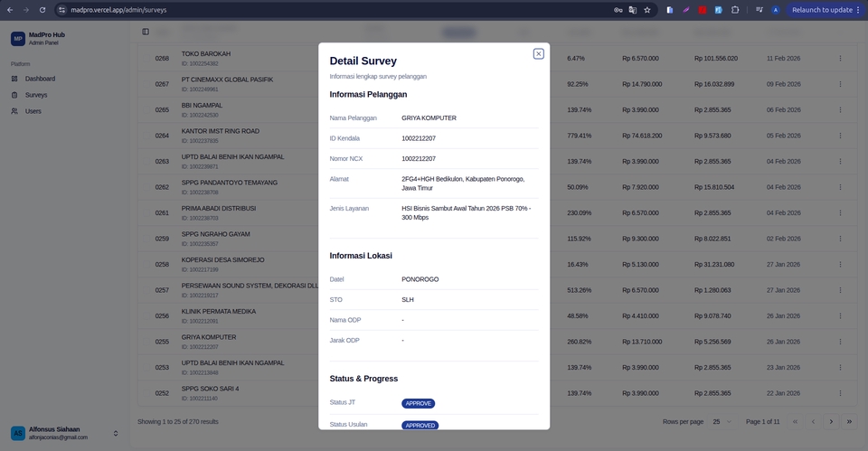
Task: Open the Chrome profile avatar icon
Action: (776, 10)
